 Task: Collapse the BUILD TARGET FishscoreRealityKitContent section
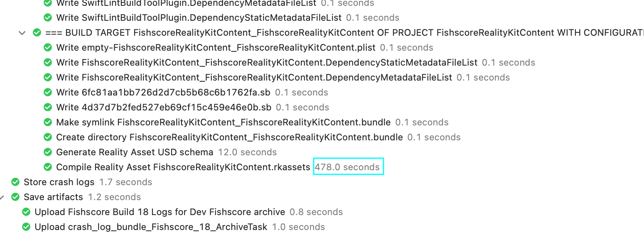tap(22, 33)
